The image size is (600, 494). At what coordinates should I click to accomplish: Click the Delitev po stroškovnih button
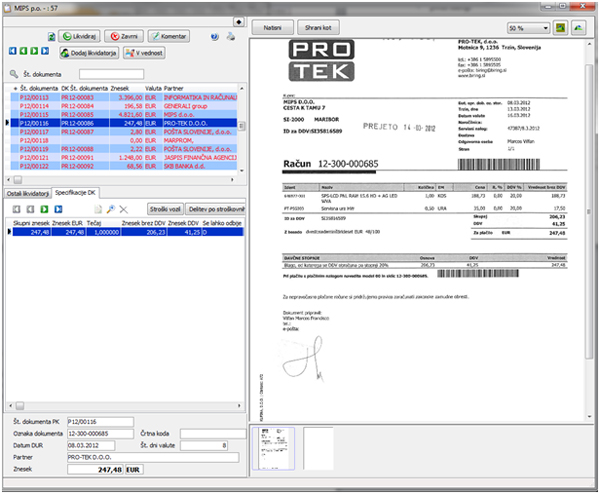(216, 209)
